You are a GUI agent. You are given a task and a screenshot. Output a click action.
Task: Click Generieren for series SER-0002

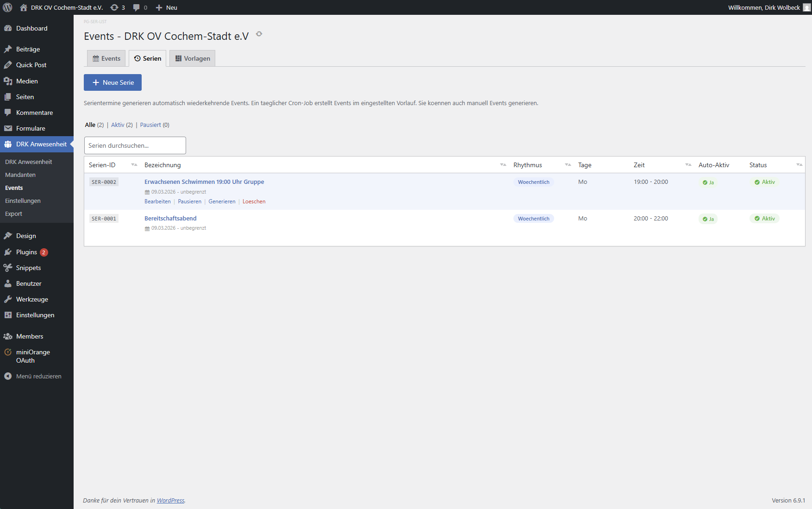click(x=222, y=201)
